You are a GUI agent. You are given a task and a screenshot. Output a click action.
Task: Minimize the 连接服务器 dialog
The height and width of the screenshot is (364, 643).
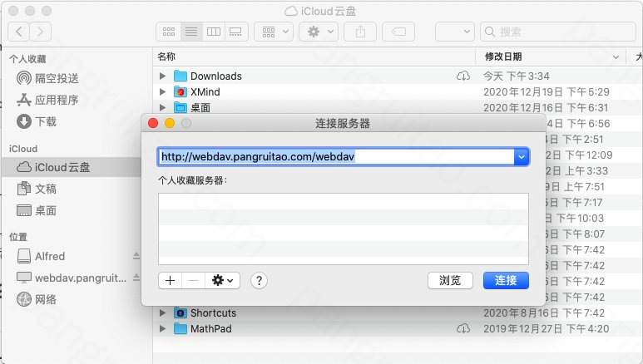[170, 123]
